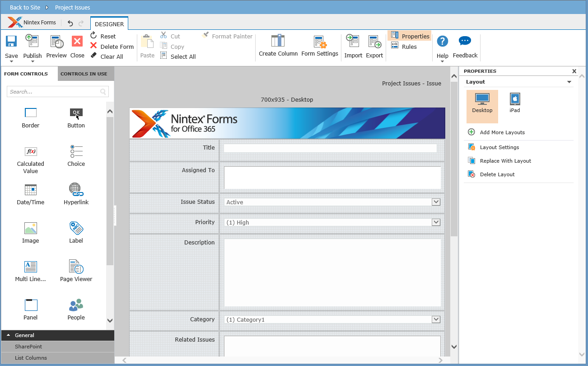
Task: Select the Border control
Action: coord(31,117)
